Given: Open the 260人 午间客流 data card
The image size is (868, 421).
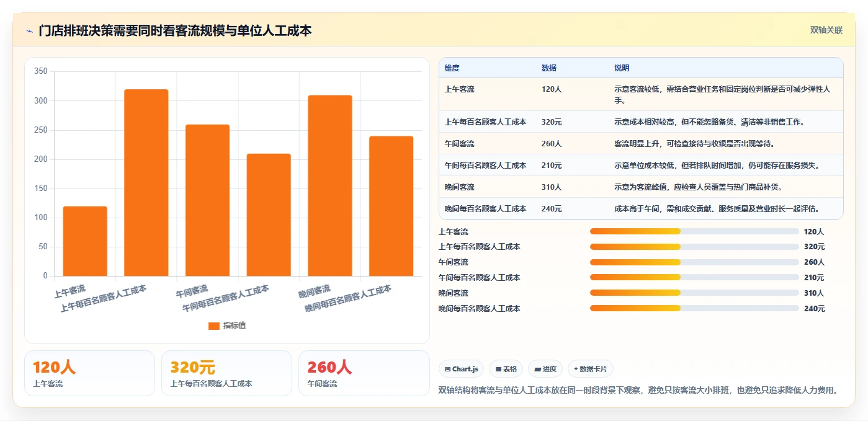Looking at the screenshot, I should click(364, 373).
